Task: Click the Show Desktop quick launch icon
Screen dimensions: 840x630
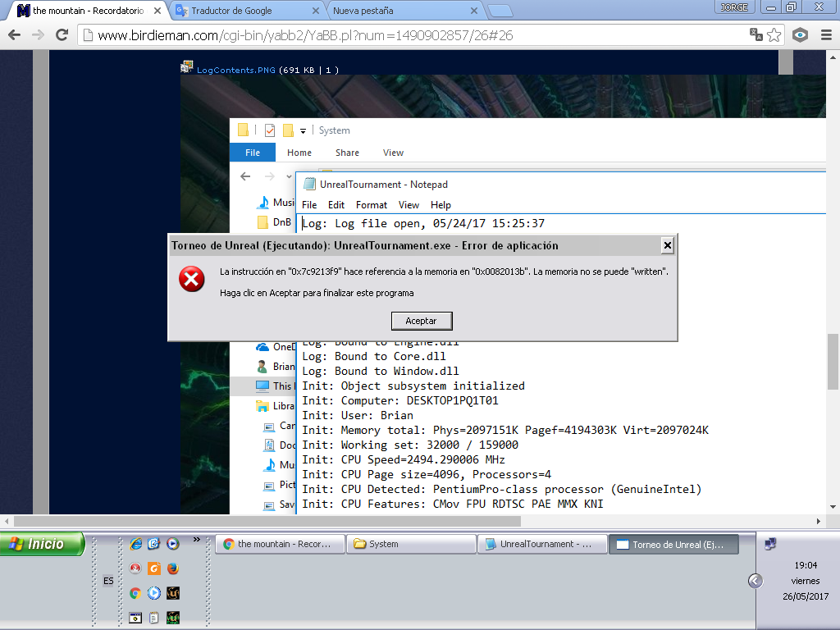Action: click(153, 544)
